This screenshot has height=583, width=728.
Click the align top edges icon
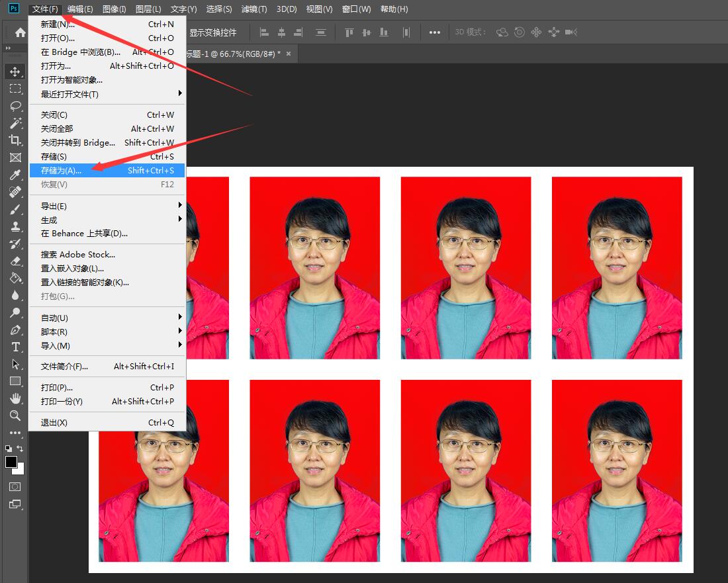click(349, 32)
